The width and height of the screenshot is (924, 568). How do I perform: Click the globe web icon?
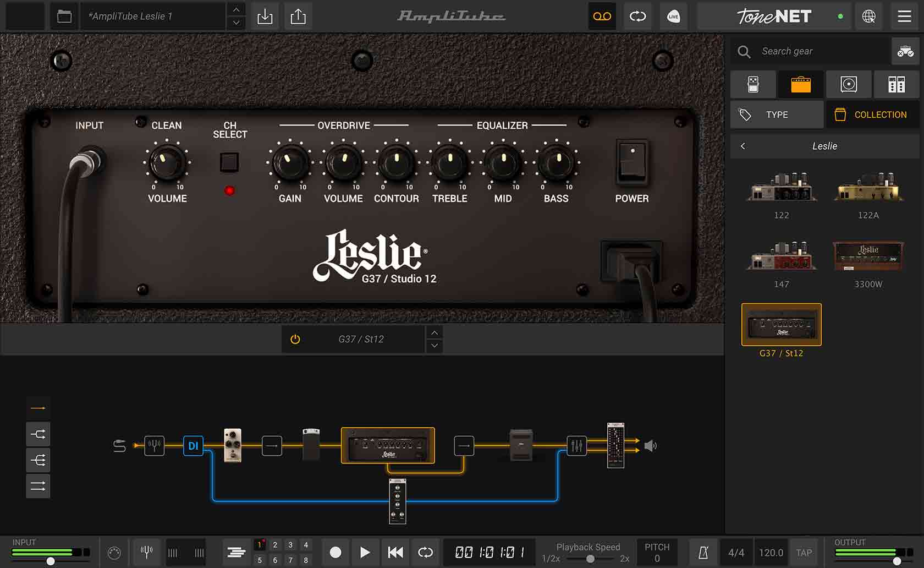869,17
